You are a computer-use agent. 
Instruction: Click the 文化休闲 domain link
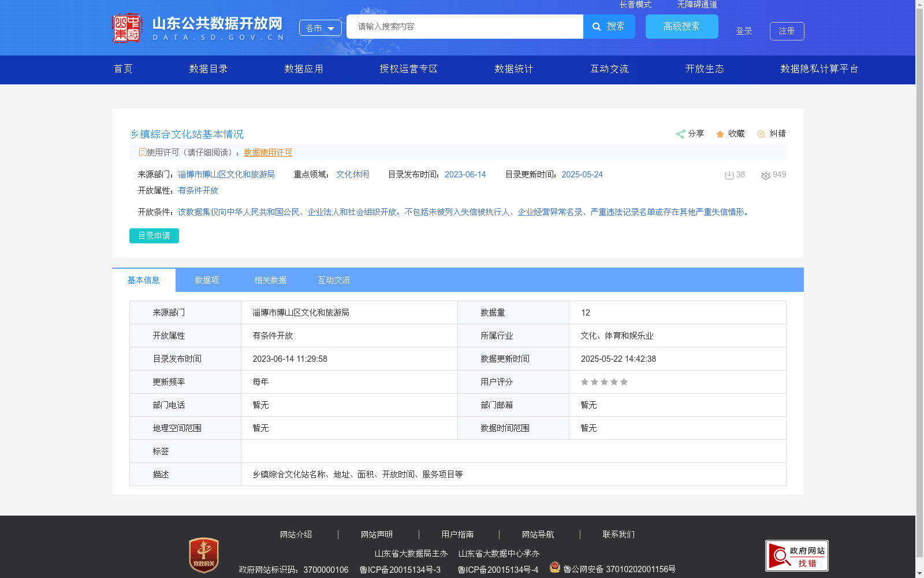[352, 175]
